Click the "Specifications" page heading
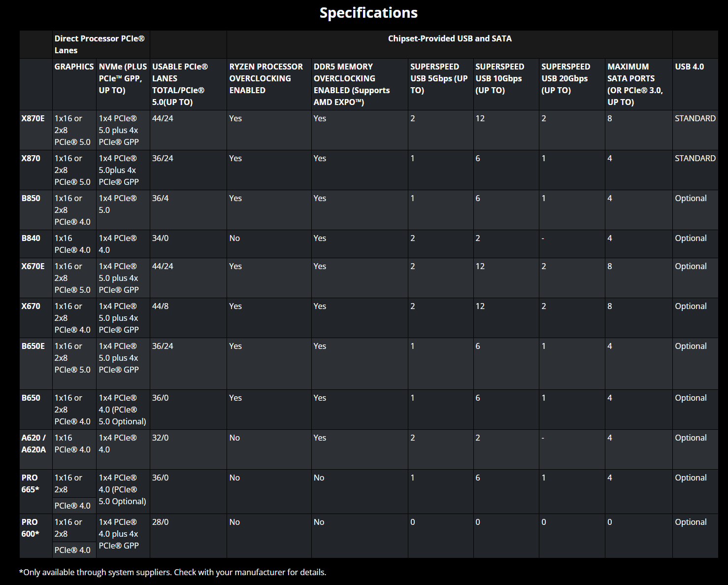Screen dimensions: 728x585 (x=368, y=13)
